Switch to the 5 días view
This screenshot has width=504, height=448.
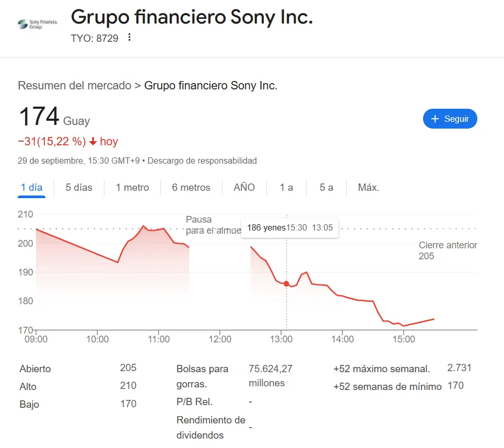pos(78,187)
